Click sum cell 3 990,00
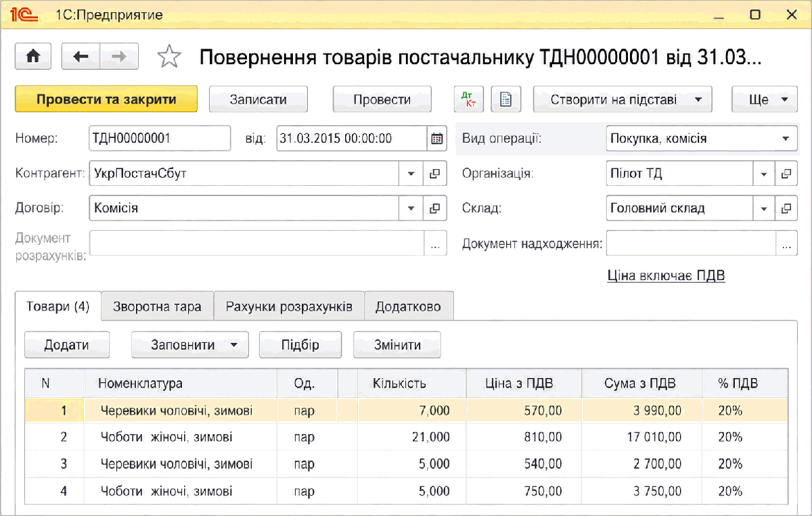Image resolution: width=812 pixels, height=516 pixels. click(641, 411)
